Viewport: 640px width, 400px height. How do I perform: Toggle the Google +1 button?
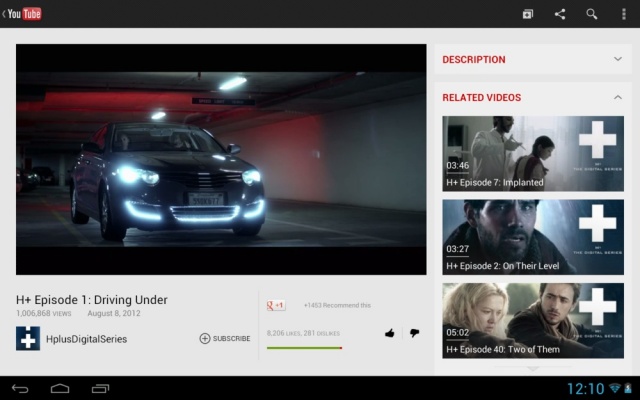(276, 305)
